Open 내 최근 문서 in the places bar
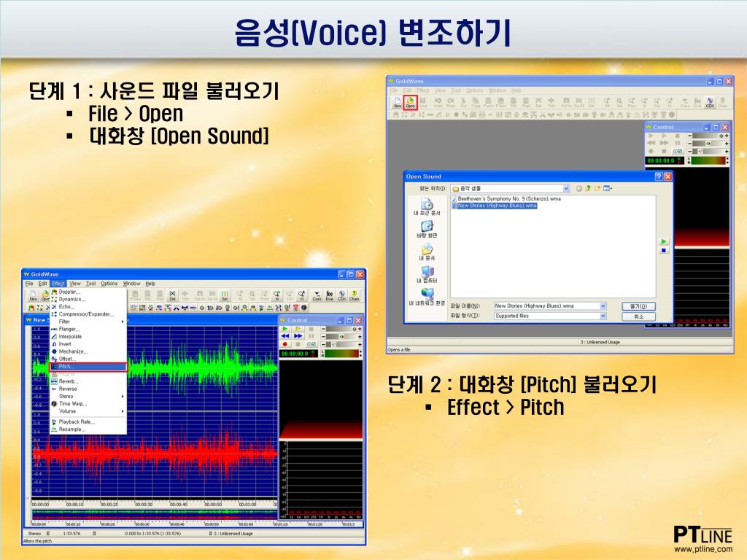The image size is (747, 560). [x=427, y=207]
